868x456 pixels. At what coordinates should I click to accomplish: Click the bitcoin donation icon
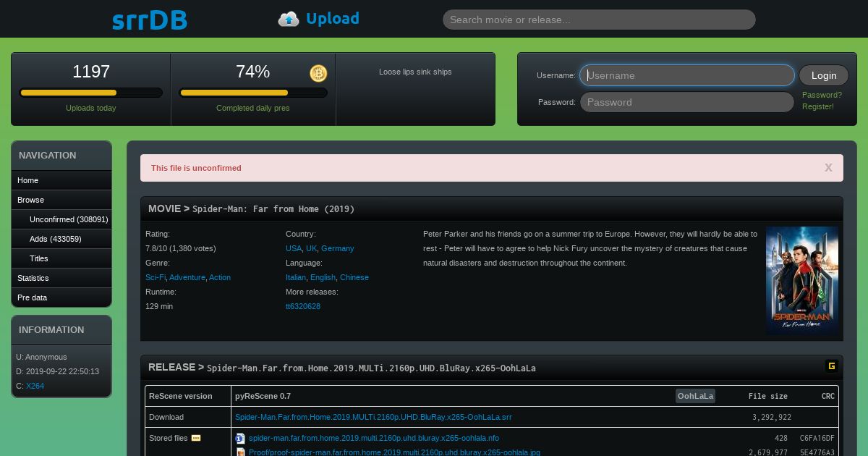[x=318, y=73]
